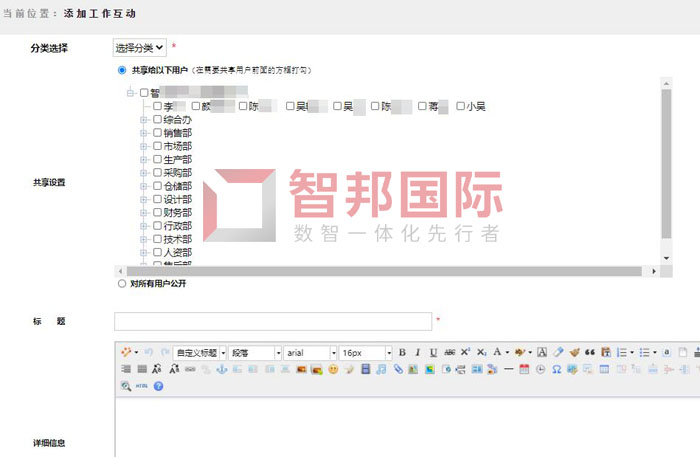Activate the format painter brush
This screenshot has width=700, height=457.
[575, 353]
